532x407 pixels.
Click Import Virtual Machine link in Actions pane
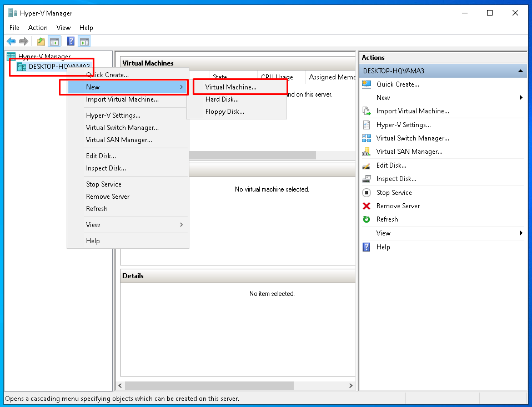point(413,111)
